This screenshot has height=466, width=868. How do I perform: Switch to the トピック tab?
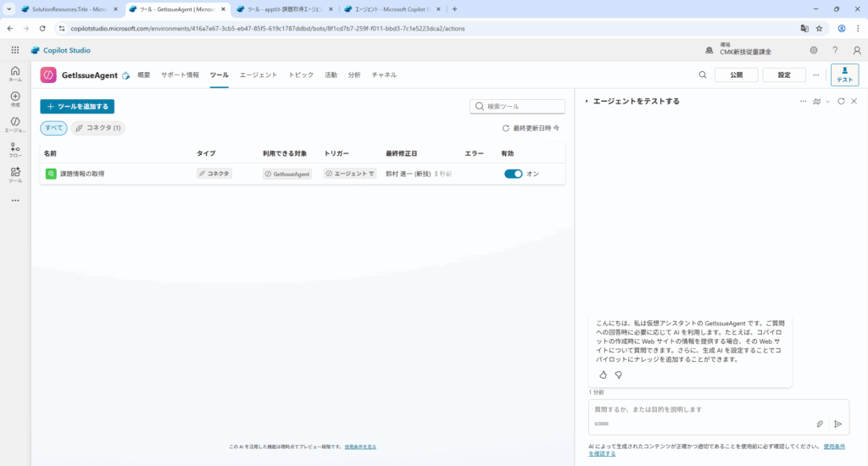[x=300, y=75]
